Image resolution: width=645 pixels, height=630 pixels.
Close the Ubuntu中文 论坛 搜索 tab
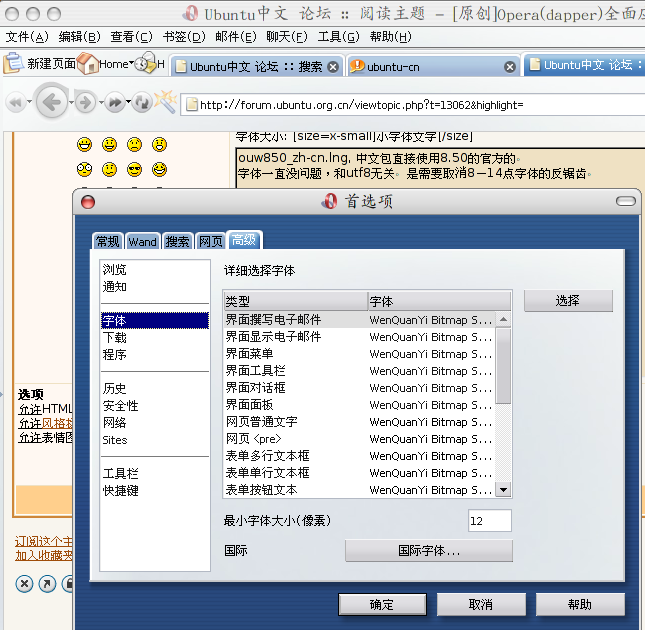[333, 67]
